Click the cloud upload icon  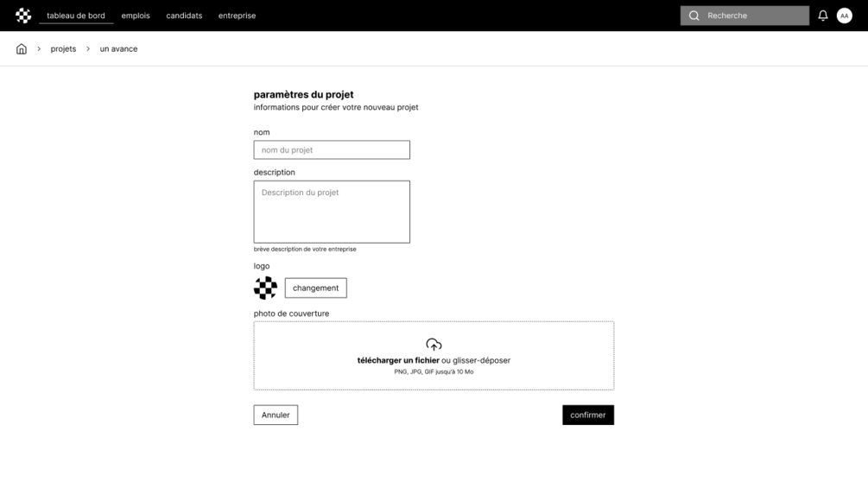(x=434, y=345)
